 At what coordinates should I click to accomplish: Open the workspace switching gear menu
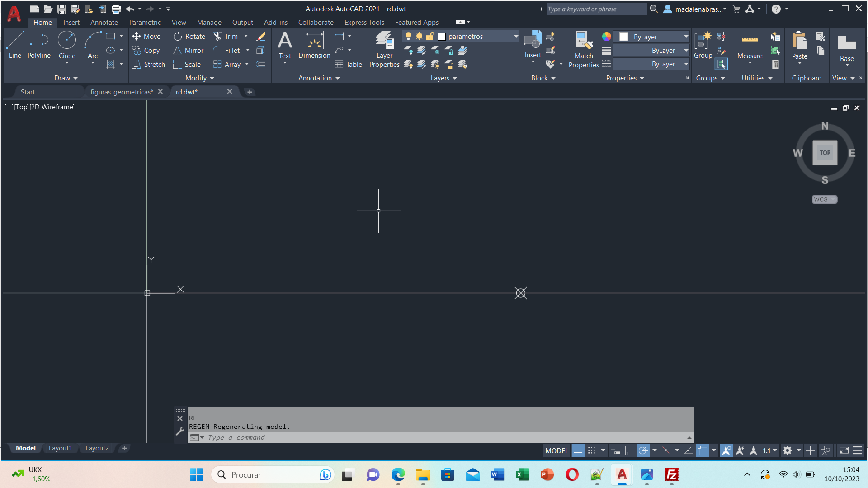click(x=791, y=450)
